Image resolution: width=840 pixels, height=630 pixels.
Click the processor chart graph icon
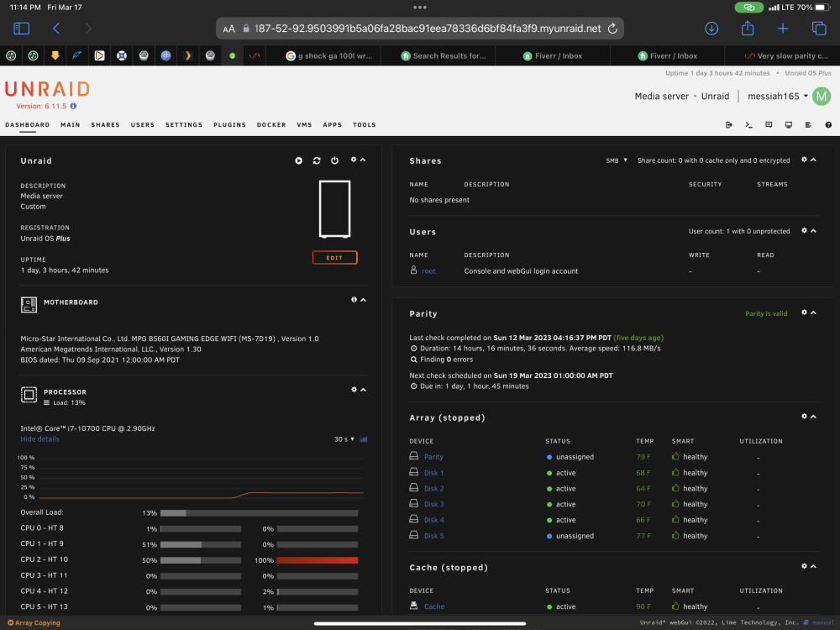pos(364,439)
